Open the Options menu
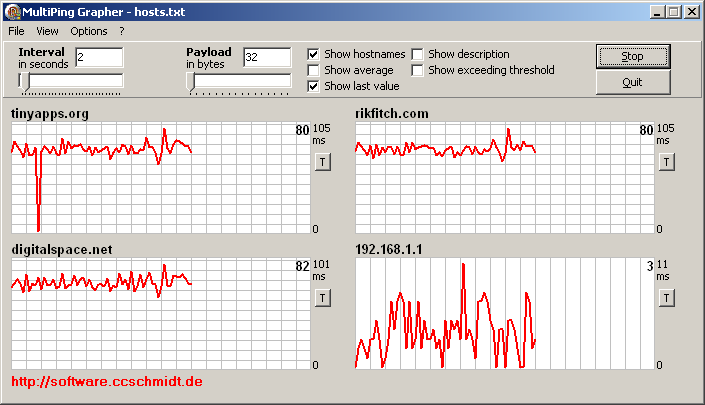Viewport: 705px width, 405px height. [x=88, y=31]
